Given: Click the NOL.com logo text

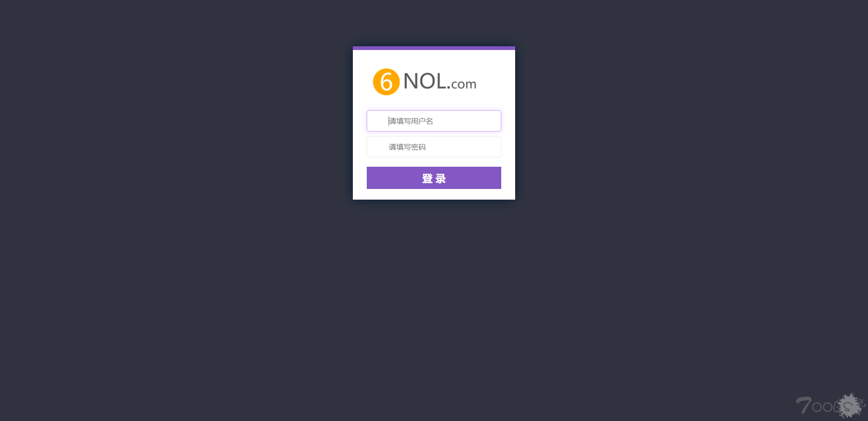Looking at the screenshot, I should (x=440, y=82).
